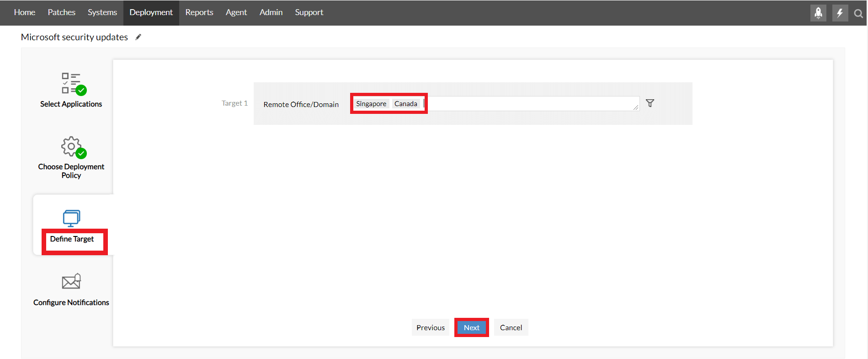This screenshot has height=359, width=868.
Task: Open the Patches menu
Action: point(62,12)
